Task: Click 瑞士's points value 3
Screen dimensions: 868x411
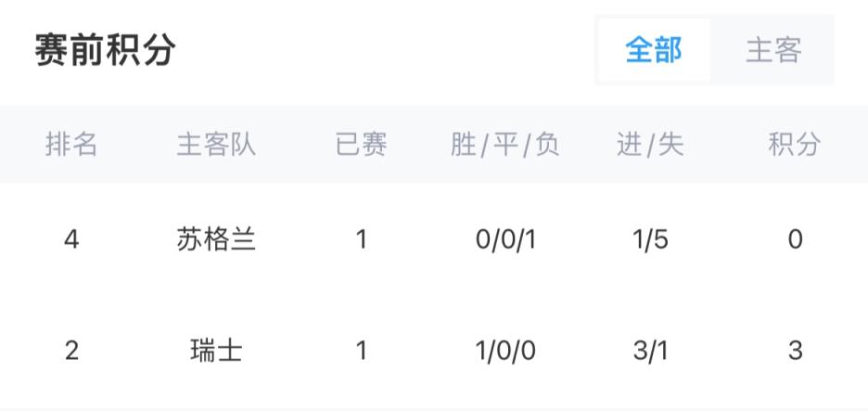Action: tap(795, 351)
